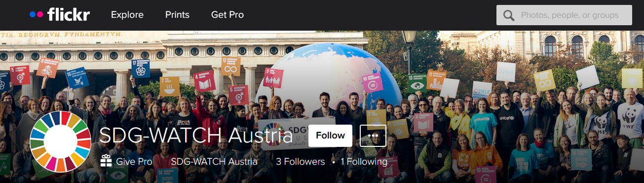View the 1 Following list
The height and width of the screenshot is (183, 644).
364,162
